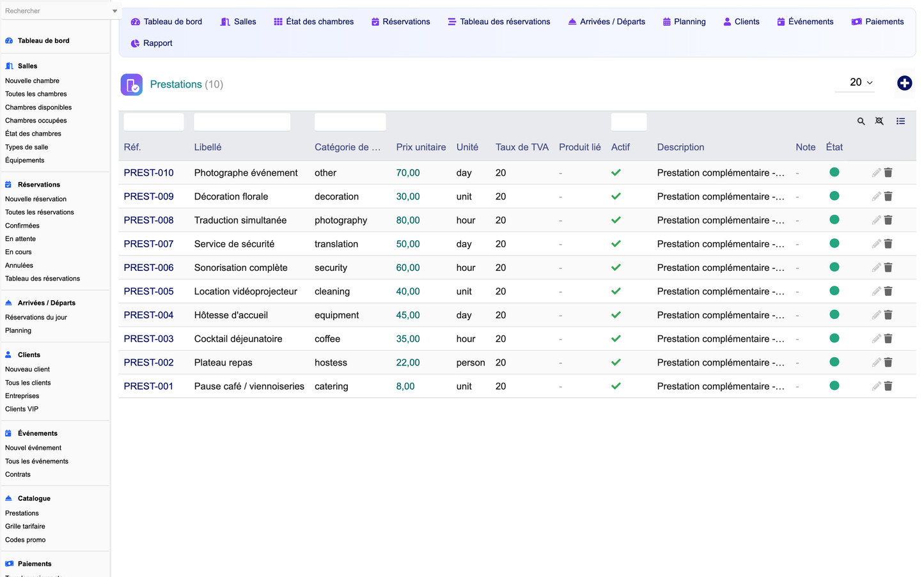
Task: Delete PREST-003 with the trash icon
Action: 888,339
